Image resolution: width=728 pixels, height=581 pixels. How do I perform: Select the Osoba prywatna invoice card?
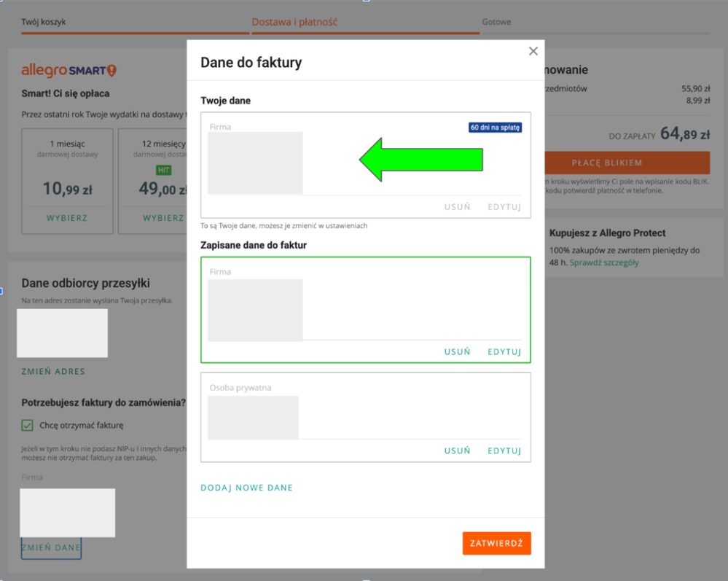(x=408, y=408)
